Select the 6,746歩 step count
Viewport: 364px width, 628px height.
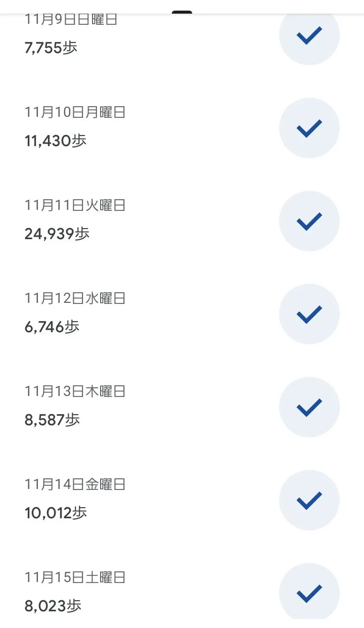coord(52,327)
